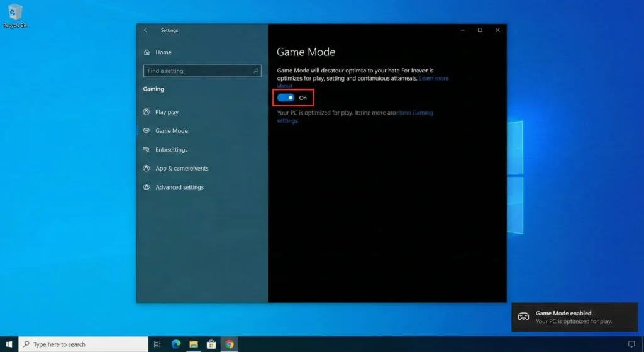Click the Learn more link
644x352 pixels.
[x=433, y=79]
